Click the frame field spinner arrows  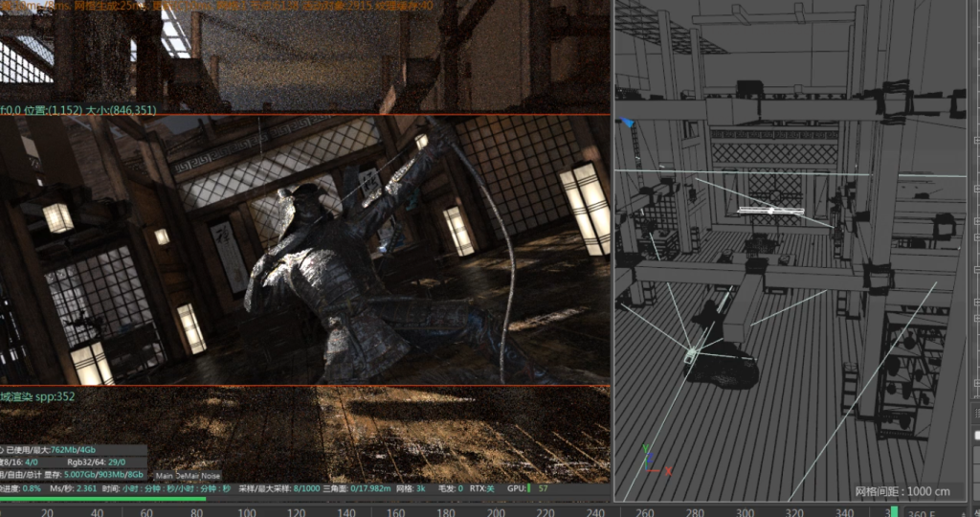pyautogui.click(x=965, y=513)
